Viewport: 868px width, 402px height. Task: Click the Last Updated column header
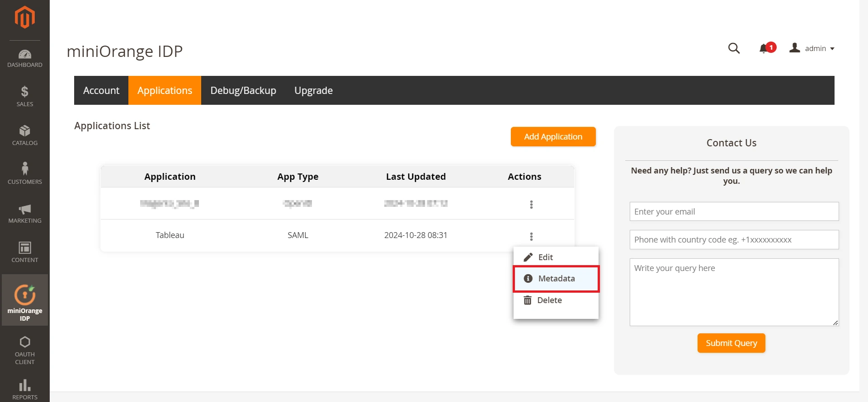point(415,177)
